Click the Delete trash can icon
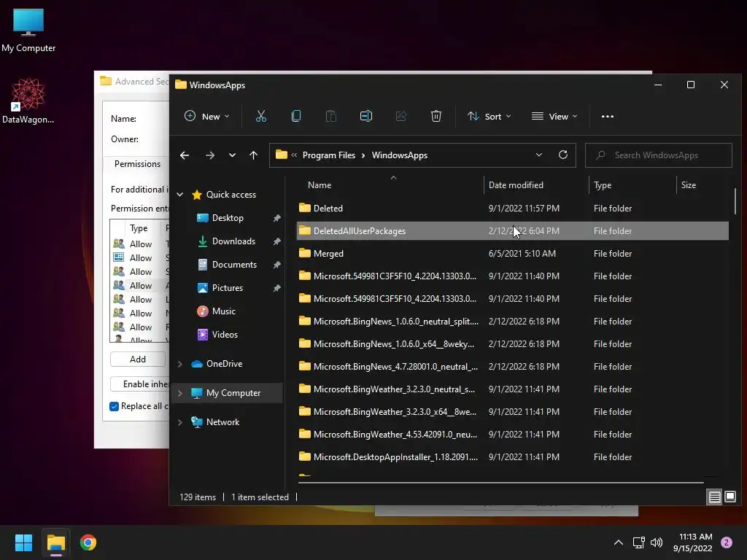 click(x=436, y=116)
